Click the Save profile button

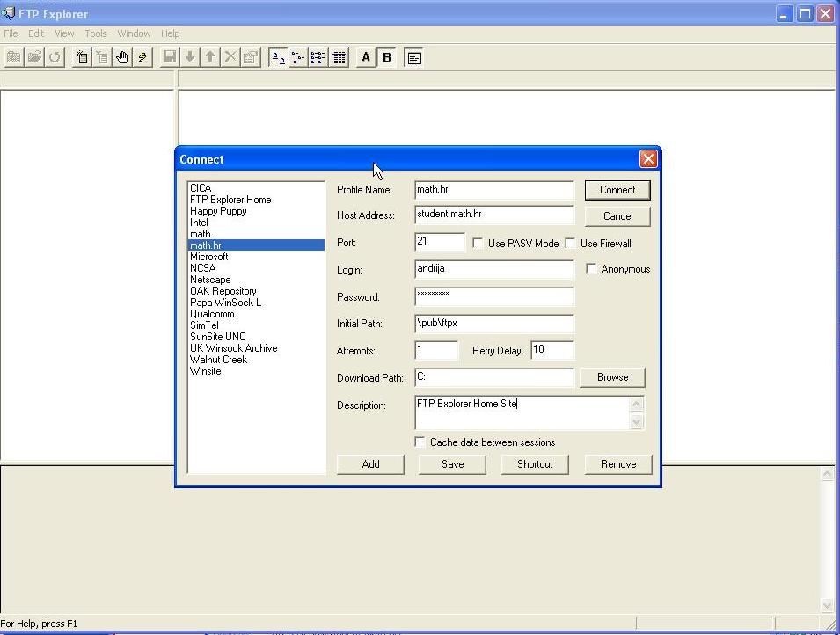coord(453,464)
